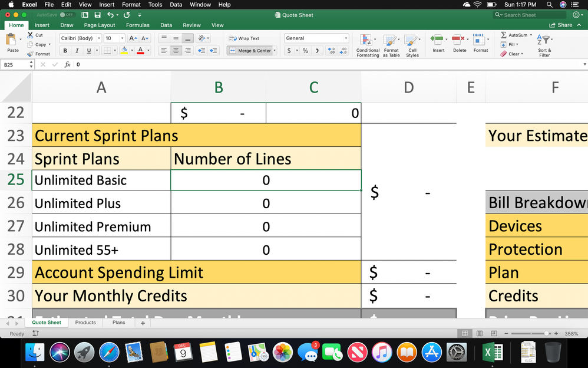Toggle Italic formatting
The width and height of the screenshot is (588, 368).
(x=77, y=50)
